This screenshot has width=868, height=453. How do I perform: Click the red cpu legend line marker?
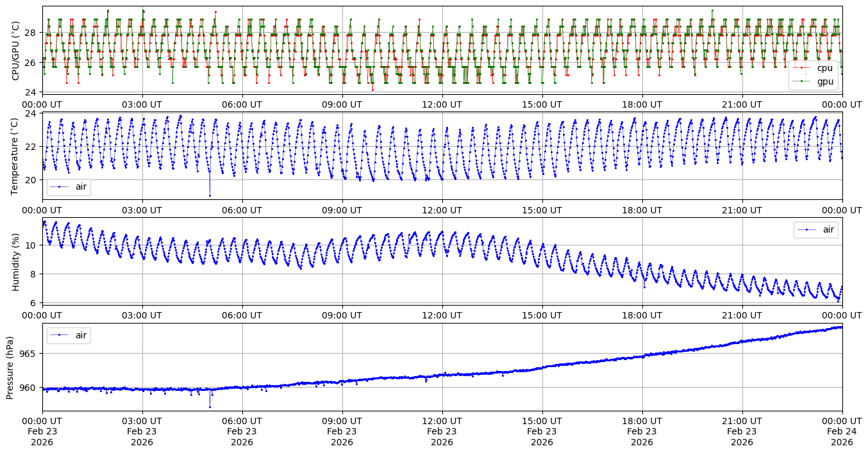point(801,68)
